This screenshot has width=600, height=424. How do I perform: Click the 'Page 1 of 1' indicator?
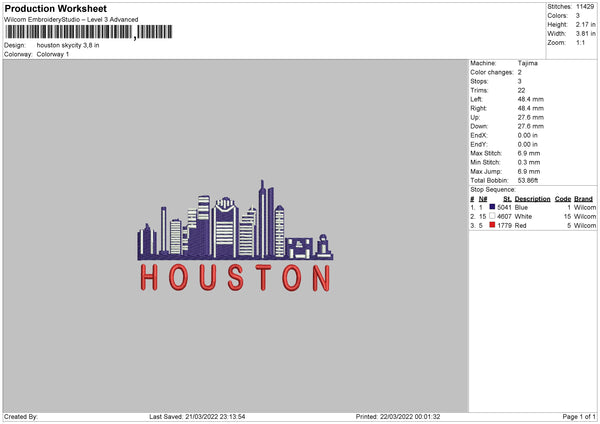click(x=579, y=417)
